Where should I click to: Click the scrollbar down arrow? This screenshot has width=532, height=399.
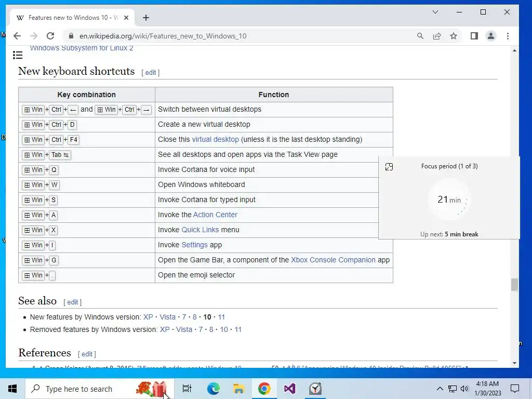point(514,363)
